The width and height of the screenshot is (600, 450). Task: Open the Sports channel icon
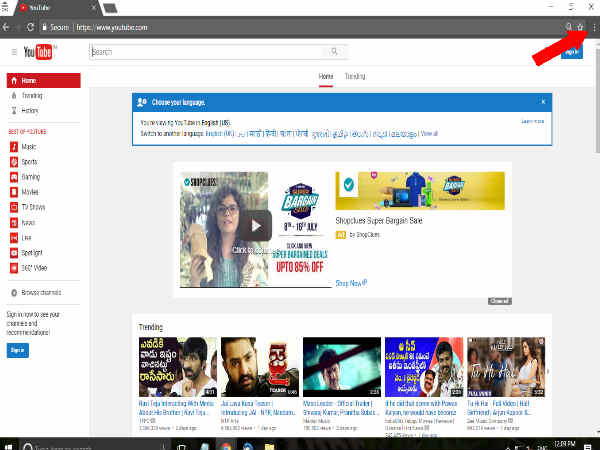pyautogui.click(x=14, y=162)
